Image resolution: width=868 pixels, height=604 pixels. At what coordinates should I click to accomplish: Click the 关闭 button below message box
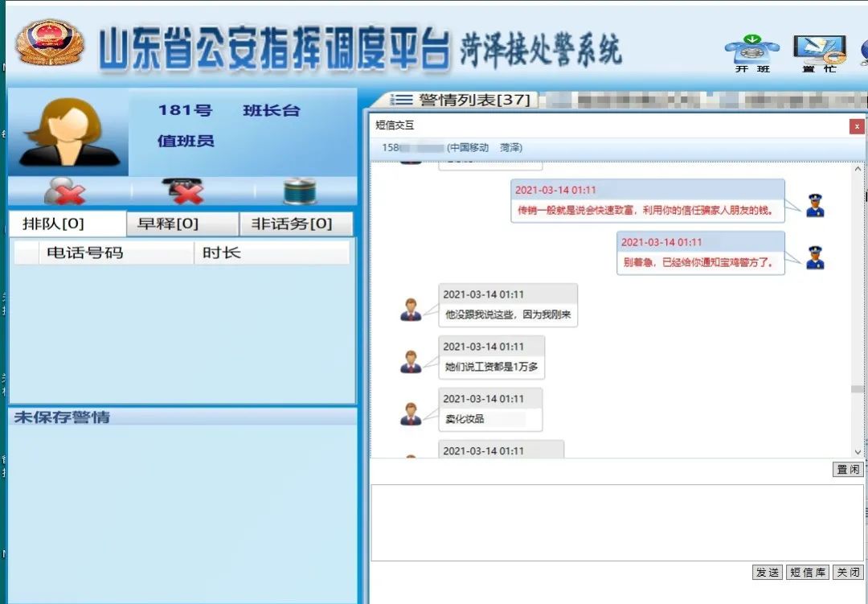tap(848, 573)
